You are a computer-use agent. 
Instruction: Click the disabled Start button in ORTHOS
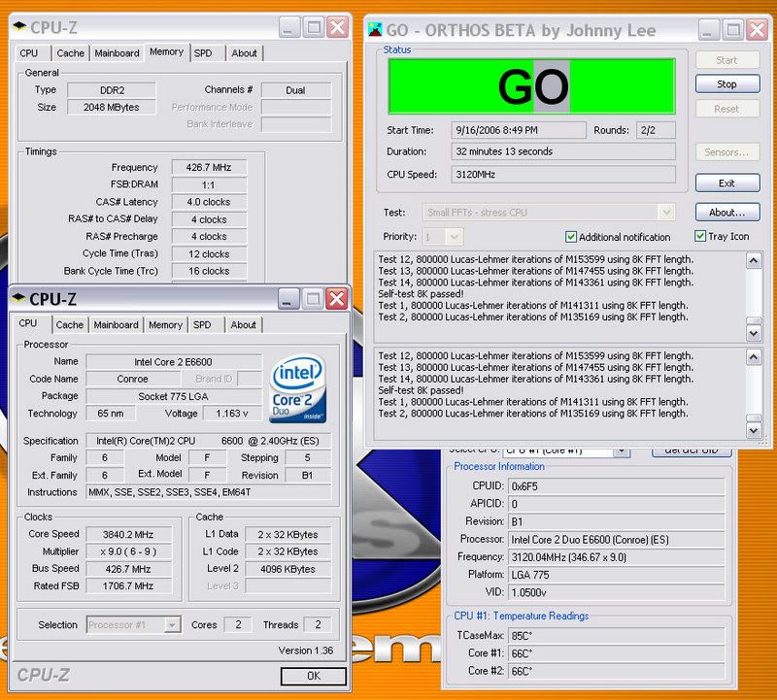pos(726,60)
